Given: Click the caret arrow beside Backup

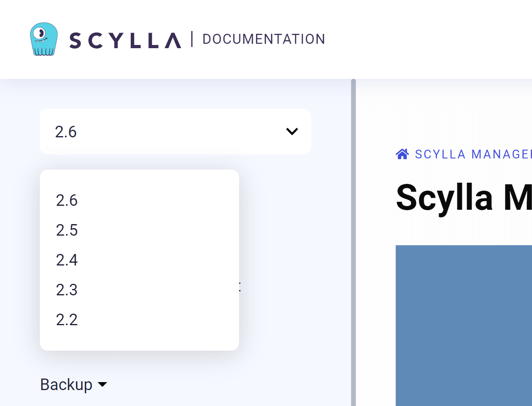Looking at the screenshot, I should tap(102, 385).
